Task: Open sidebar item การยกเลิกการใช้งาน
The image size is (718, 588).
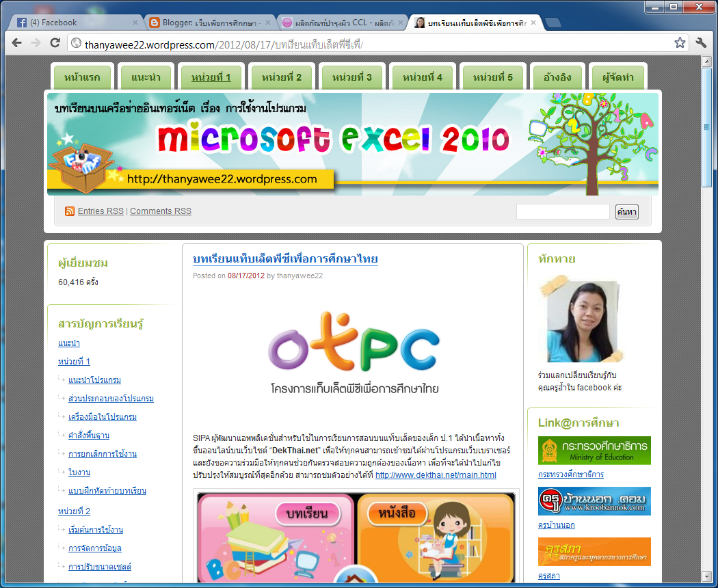Action: 103,454
